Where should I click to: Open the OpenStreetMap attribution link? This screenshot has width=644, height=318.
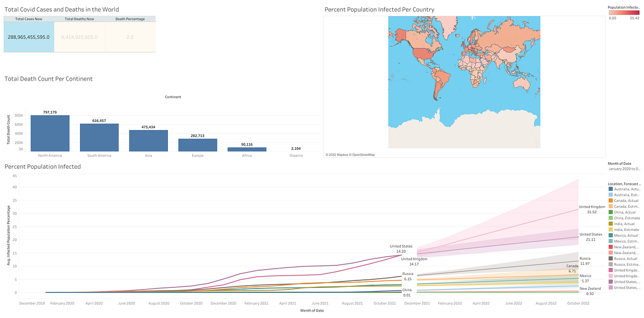(362, 155)
